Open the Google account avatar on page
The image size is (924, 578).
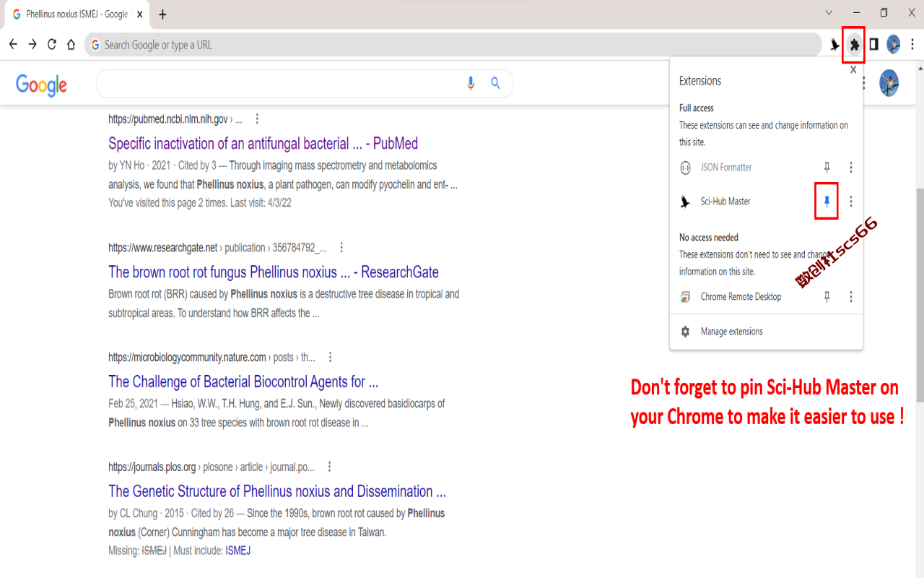[889, 83]
